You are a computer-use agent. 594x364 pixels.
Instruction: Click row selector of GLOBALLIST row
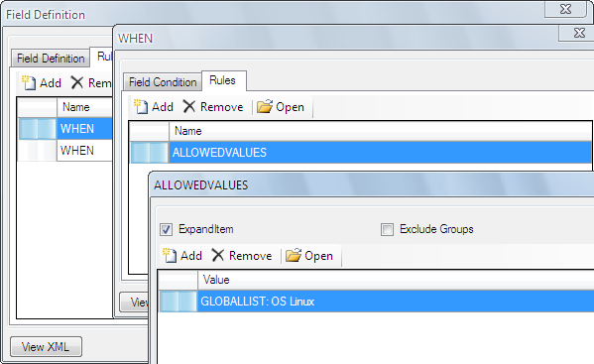pos(178,302)
